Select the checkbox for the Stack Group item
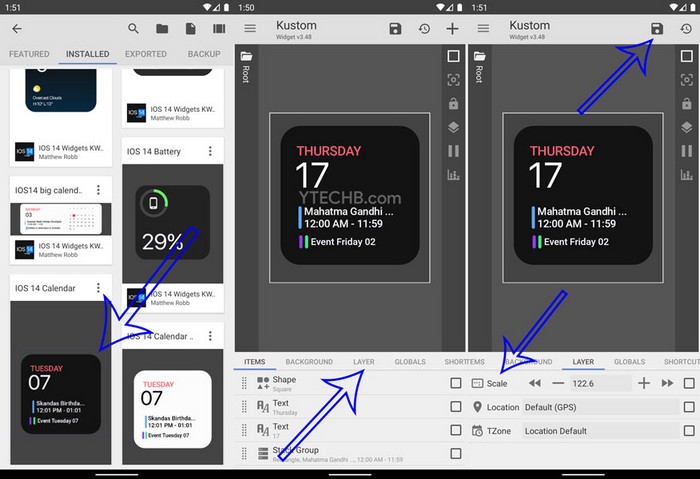The image size is (700, 479). (x=456, y=453)
